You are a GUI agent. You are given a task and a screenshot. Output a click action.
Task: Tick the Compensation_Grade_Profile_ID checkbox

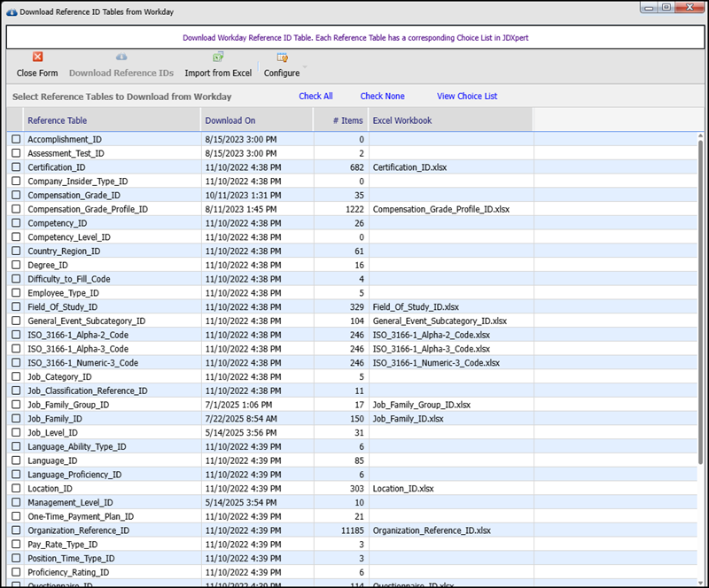(16, 209)
